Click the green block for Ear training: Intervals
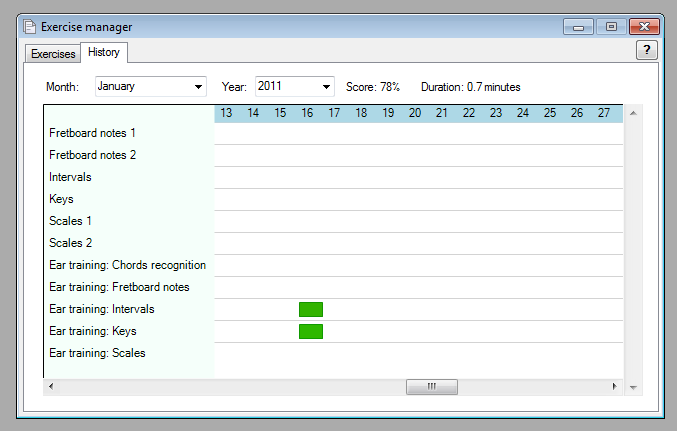 (311, 309)
